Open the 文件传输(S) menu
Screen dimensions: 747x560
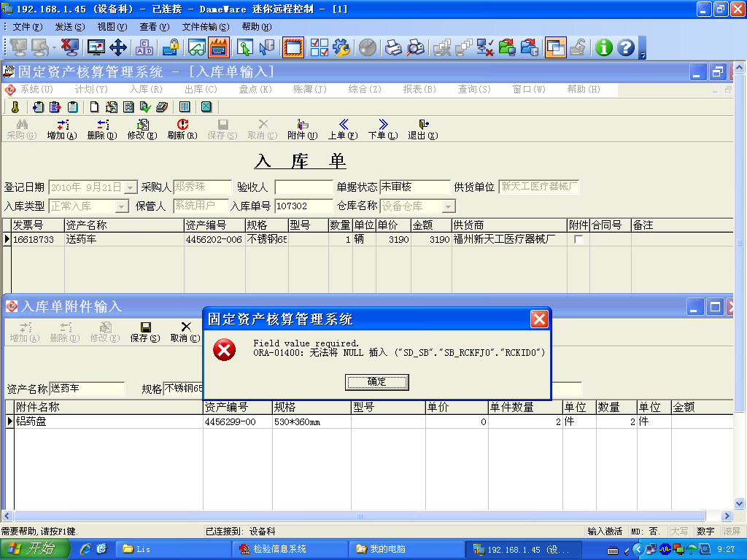click(205, 27)
